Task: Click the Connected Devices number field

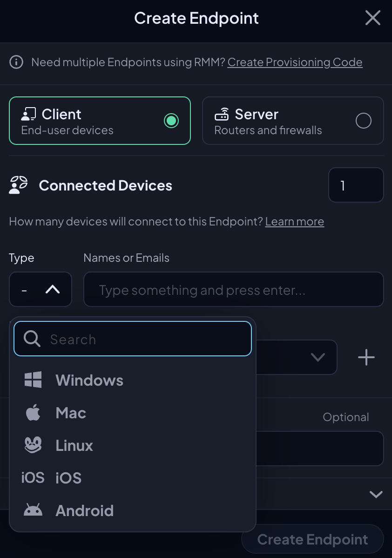Action: coord(356,185)
